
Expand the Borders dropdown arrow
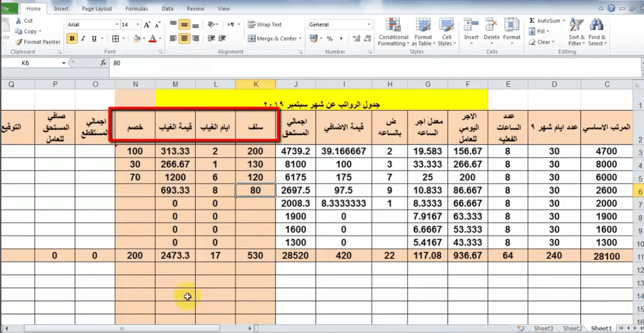(x=123, y=38)
